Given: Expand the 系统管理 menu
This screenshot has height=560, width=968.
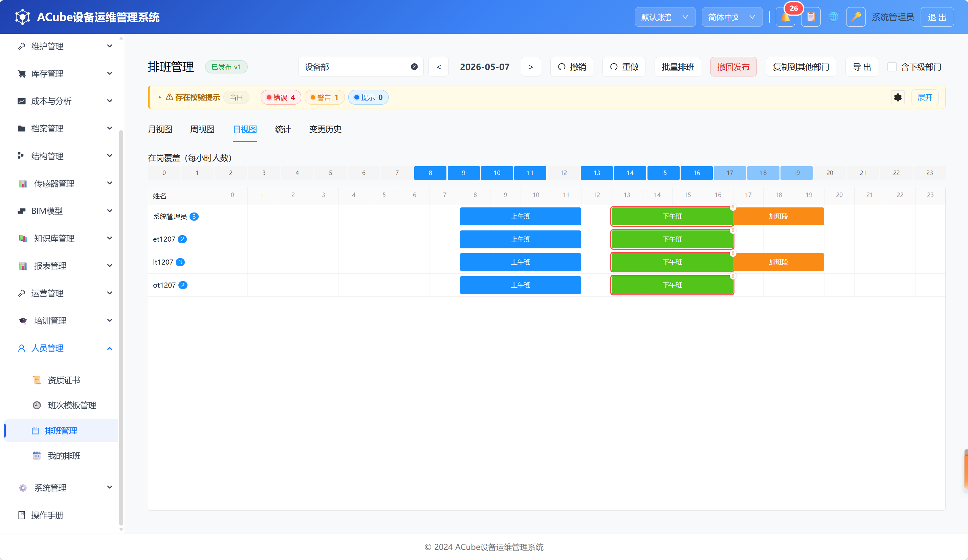Looking at the screenshot, I should point(61,488).
